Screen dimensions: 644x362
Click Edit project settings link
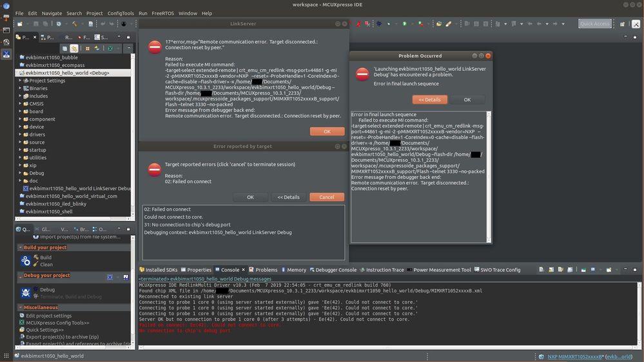48,316
